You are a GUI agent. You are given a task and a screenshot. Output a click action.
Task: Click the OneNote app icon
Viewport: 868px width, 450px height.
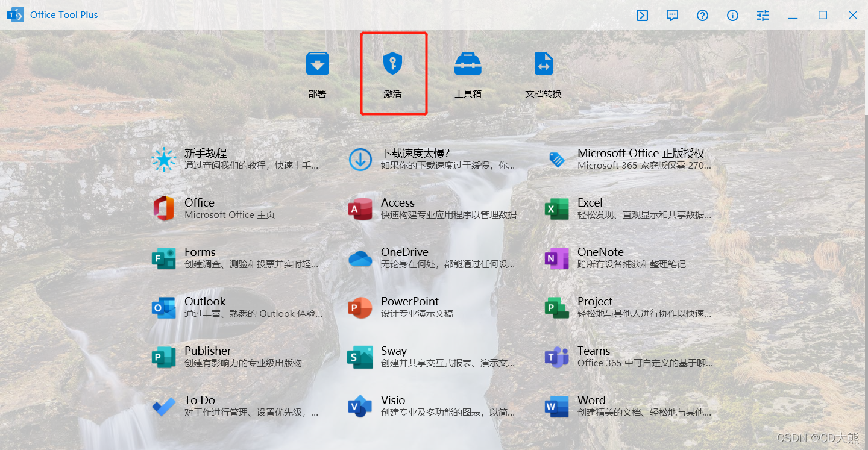coord(557,258)
